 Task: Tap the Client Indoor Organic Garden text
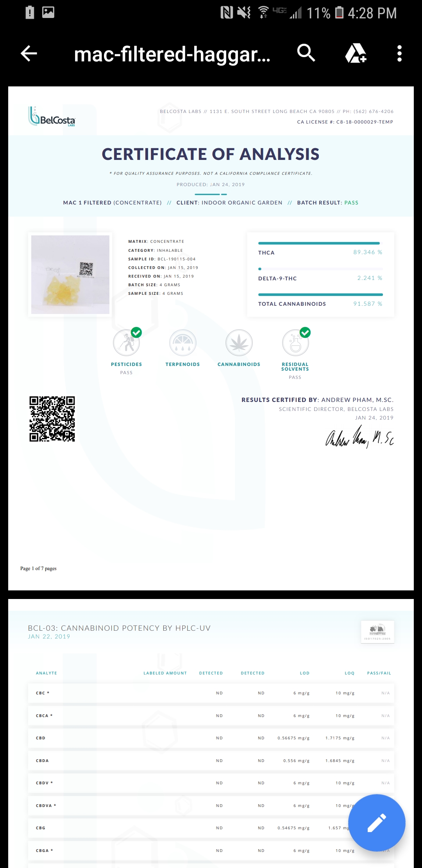pos(229,203)
